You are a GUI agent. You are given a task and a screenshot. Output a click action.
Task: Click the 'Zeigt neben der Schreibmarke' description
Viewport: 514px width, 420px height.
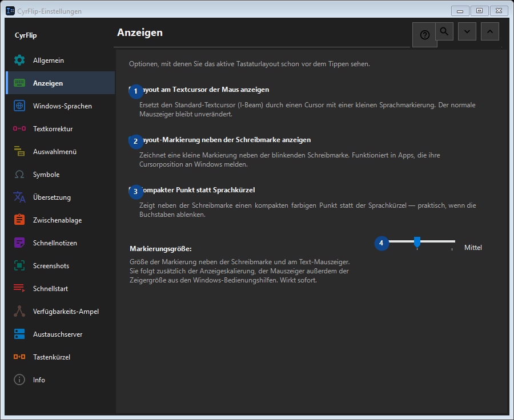[x=307, y=210]
